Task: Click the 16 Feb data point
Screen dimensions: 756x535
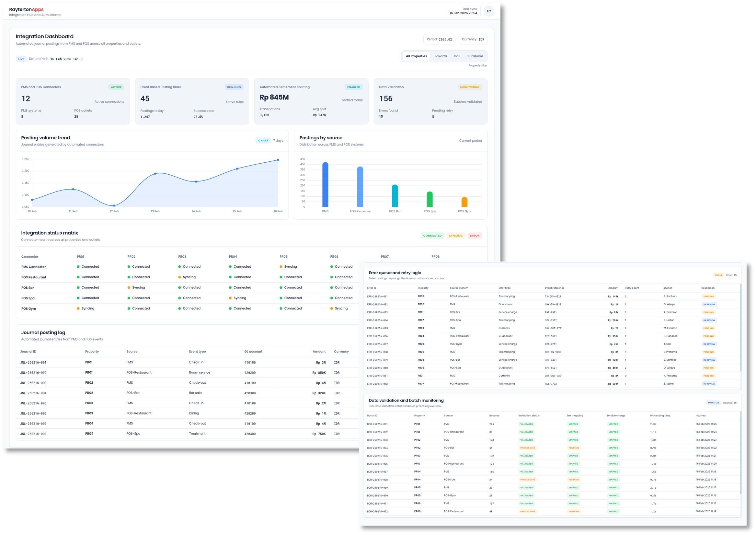Action: pyautogui.click(x=278, y=160)
